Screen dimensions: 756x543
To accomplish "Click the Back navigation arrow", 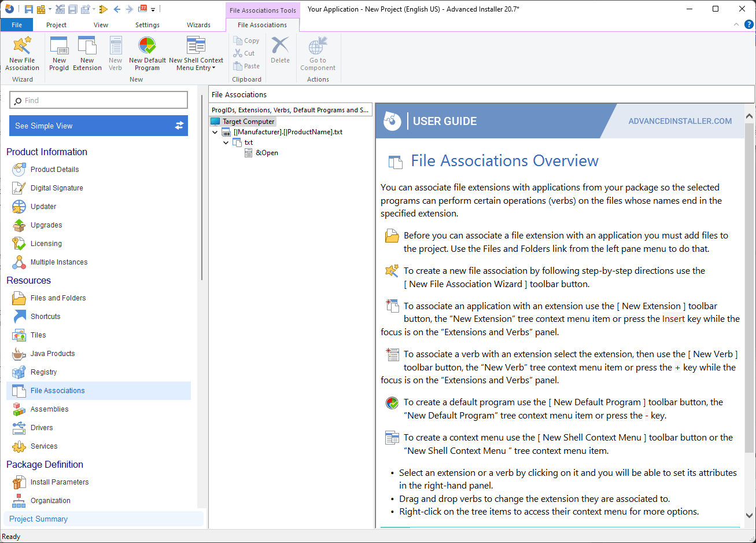I will [117, 9].
